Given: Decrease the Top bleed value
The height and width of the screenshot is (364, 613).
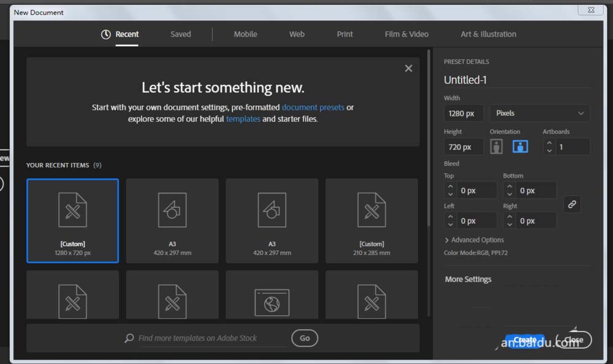Looking at the screenshot, I should pyautogui.click(x=451, y=194).
